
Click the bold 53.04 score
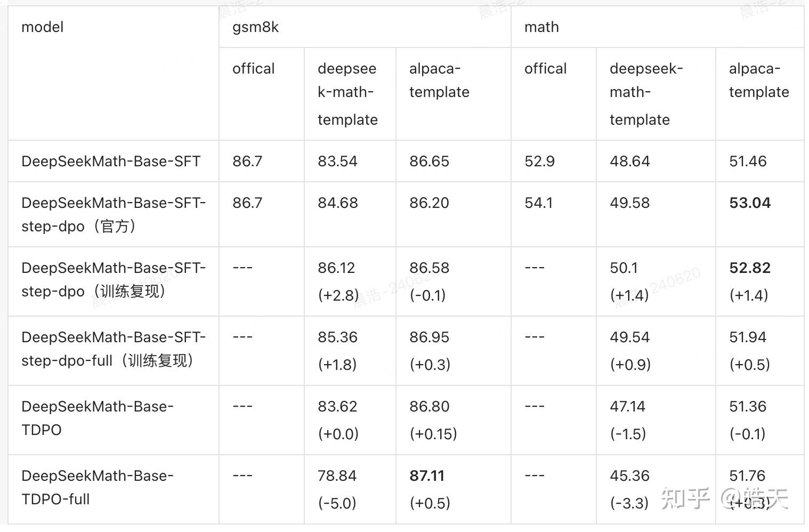(x=750, y=203)
